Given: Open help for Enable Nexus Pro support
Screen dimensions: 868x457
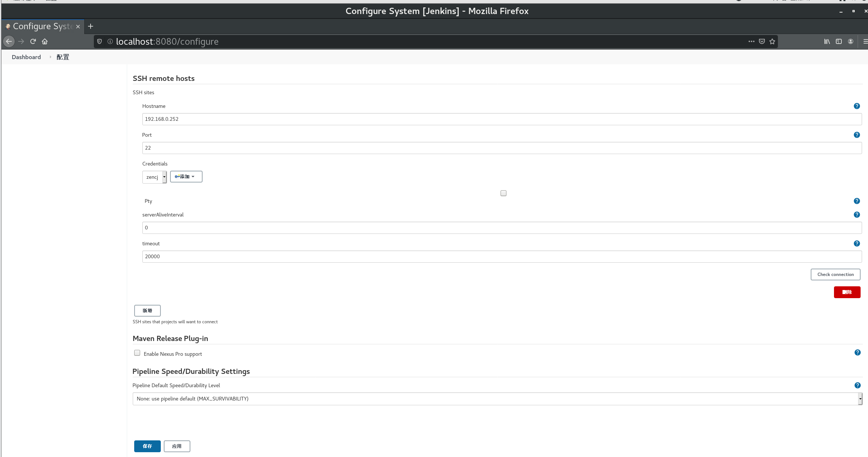Looking at the screenshot, I should pyautogui.click(x=857, y=352).
